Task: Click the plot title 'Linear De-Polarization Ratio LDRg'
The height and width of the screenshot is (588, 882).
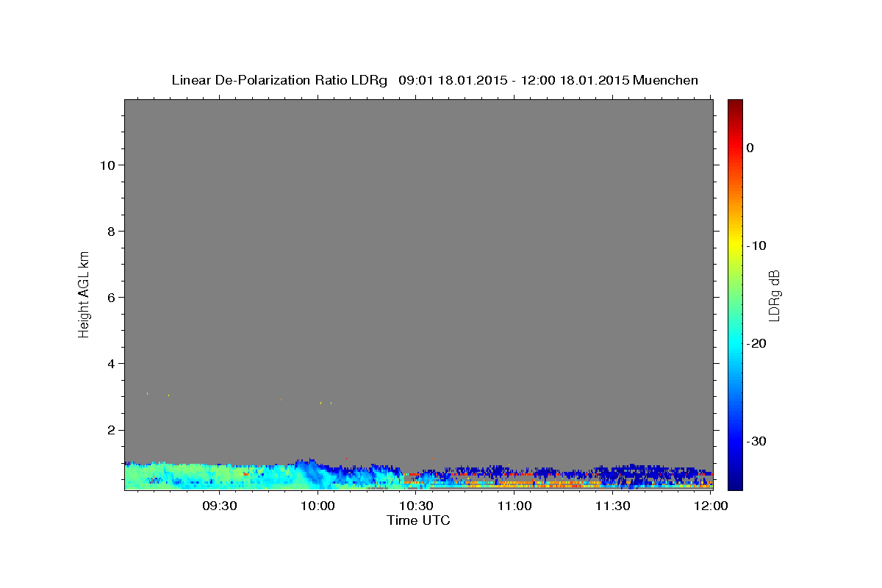Action: (279, 80)
